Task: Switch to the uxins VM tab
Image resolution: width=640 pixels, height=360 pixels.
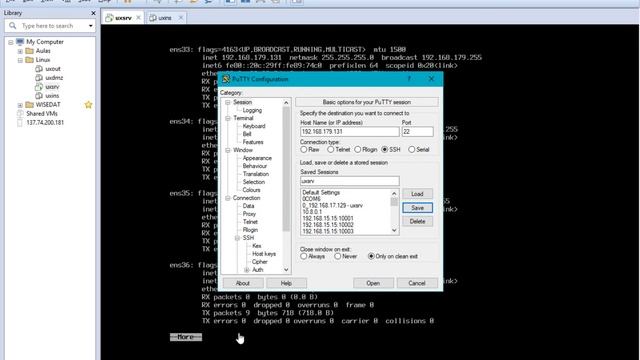Action: pos(164,18)
